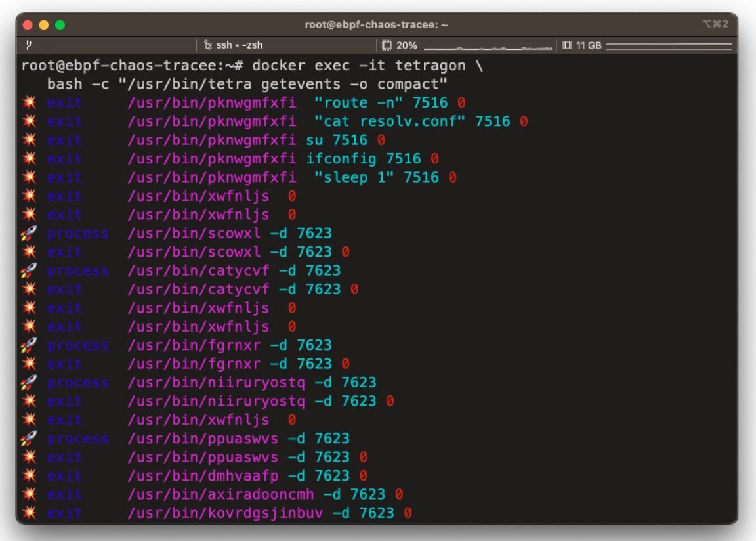Click /usr/bin/ppuaswvs path on the process row
This screenshot has width=756, height=541.
click(203, 439)
